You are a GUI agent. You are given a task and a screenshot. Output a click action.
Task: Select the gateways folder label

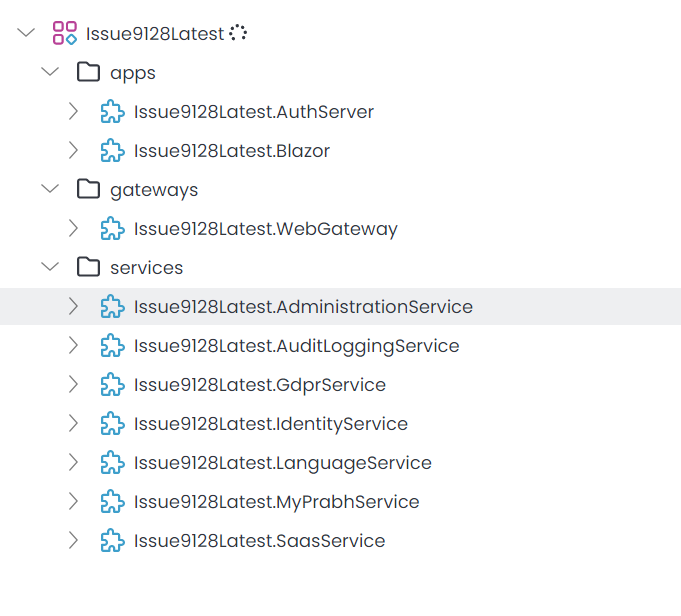[x=154, y=190]
